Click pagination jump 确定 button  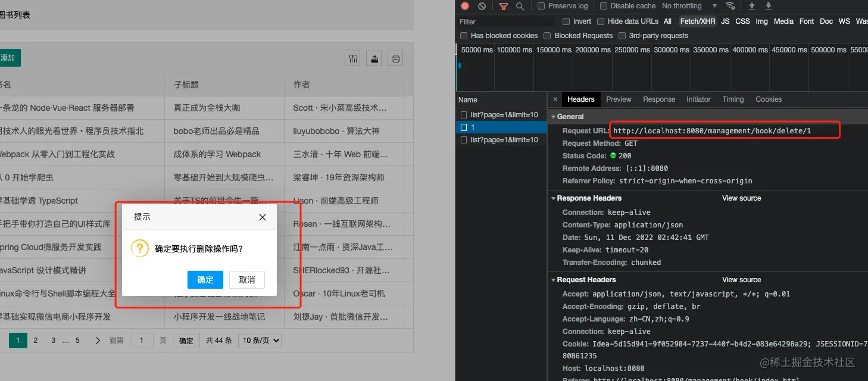click(186, 341)
